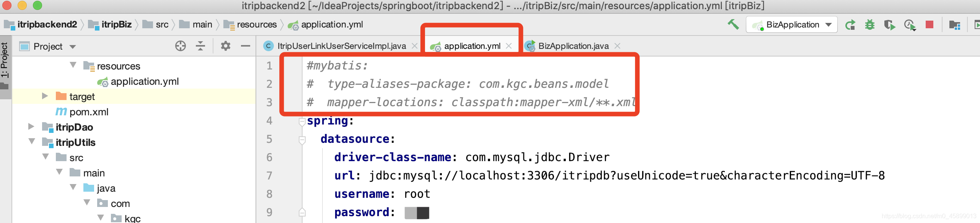Open the Project Structure icon
Screen dimensions: 980x223
pos(955,25)
